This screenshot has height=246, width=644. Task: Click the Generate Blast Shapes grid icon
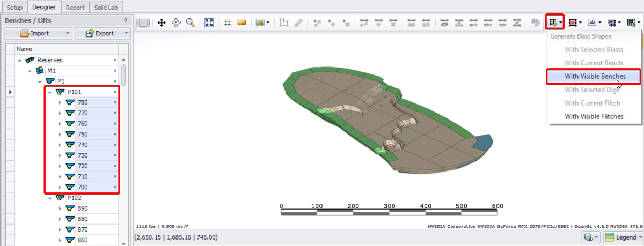pyautogui.click(x=552, y=23)
